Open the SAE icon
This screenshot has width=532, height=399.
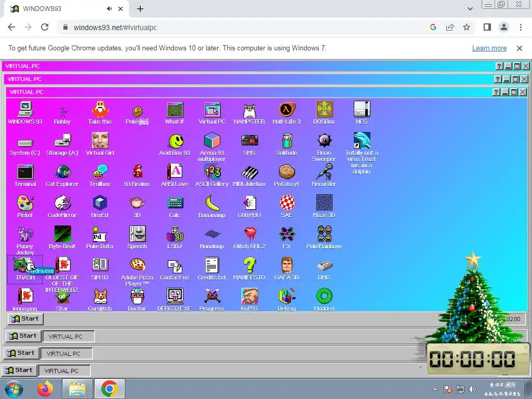287,206
